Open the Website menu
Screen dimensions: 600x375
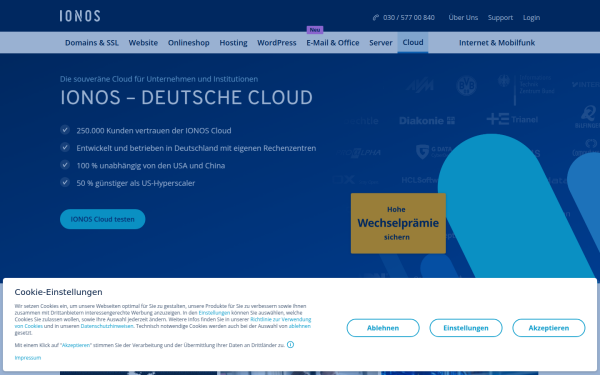click(x=143, y=43)
